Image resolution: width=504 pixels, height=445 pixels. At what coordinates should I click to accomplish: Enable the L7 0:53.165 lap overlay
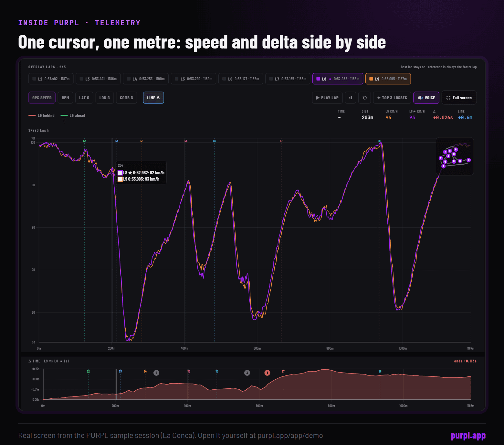[288, 79]
